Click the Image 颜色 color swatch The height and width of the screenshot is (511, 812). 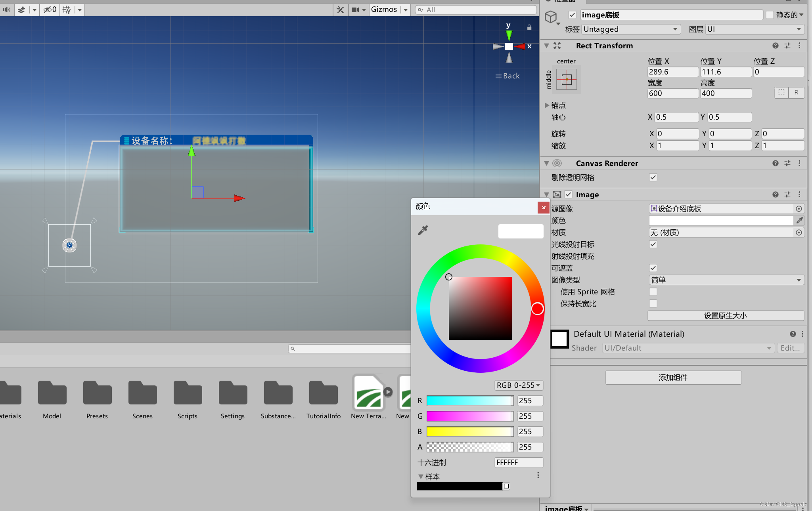click(721, 221)
